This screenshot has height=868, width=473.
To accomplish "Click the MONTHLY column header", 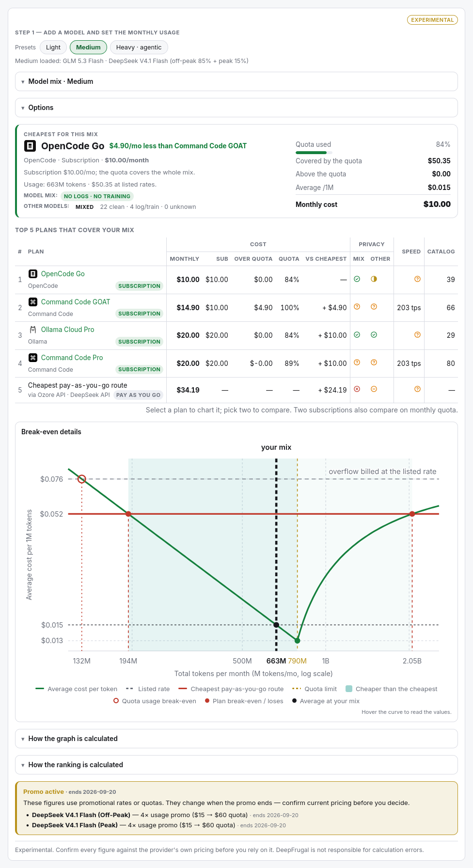I will [184, 259].
